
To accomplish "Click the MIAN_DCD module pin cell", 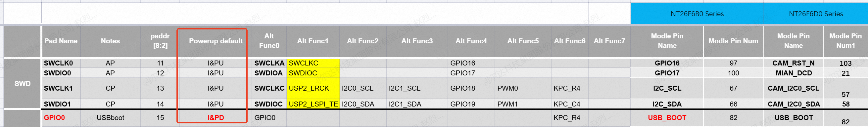I will [793, 73].
